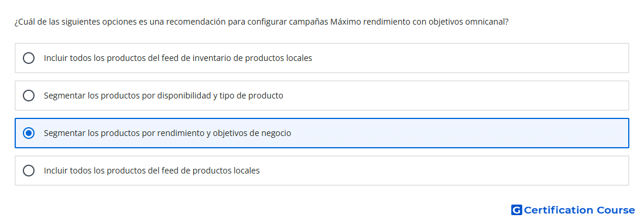Select the first answer option box

[x=322, y=58]
